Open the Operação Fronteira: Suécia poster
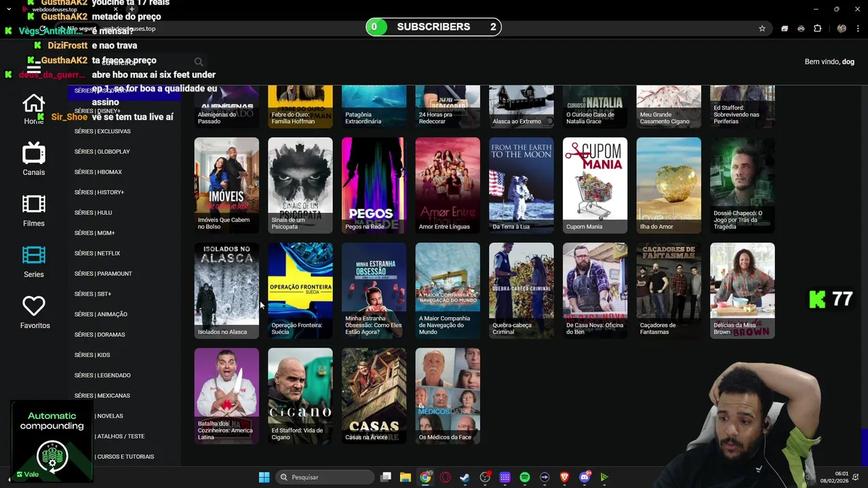This screenshot has height=488, width=868. (300, 291)
